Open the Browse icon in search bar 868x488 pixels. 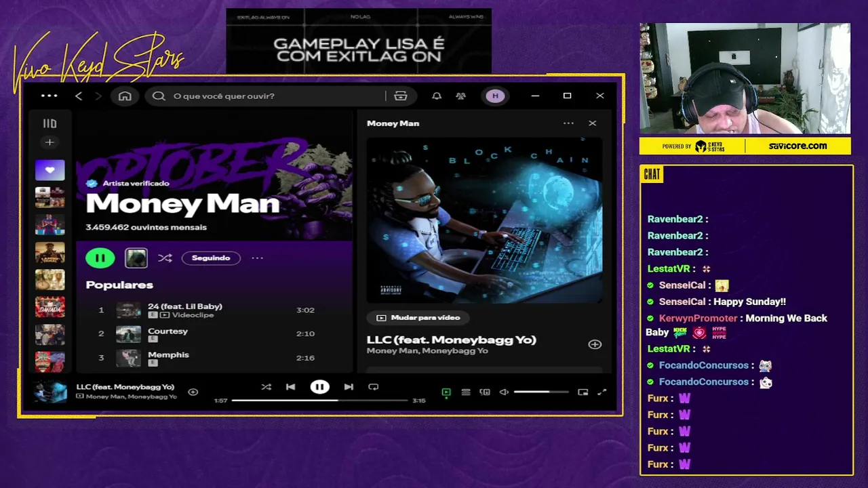click(x=401, y=96)
